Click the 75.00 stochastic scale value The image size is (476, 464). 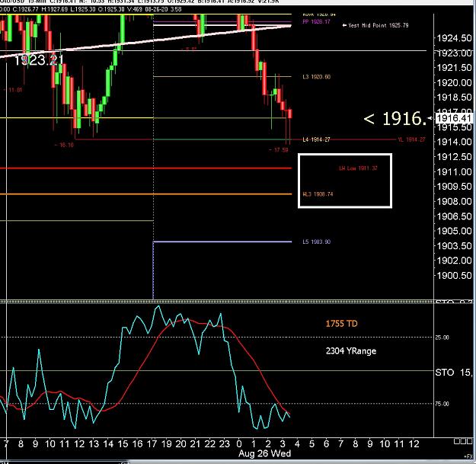coord(442,404)
